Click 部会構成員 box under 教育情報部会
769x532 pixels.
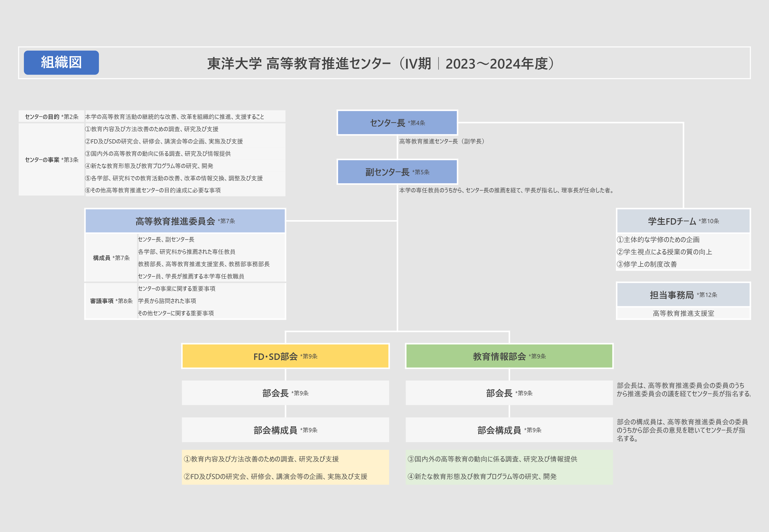tap(509, 430)
